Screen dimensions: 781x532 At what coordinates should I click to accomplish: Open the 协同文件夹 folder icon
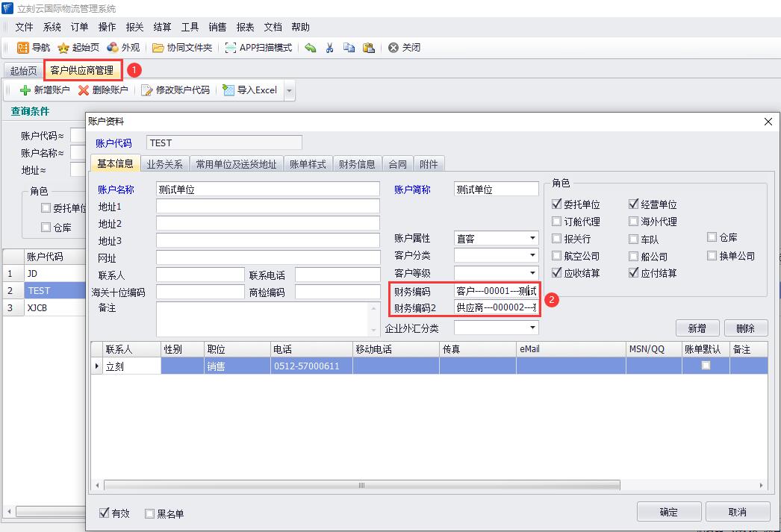(x=158, y=48)
